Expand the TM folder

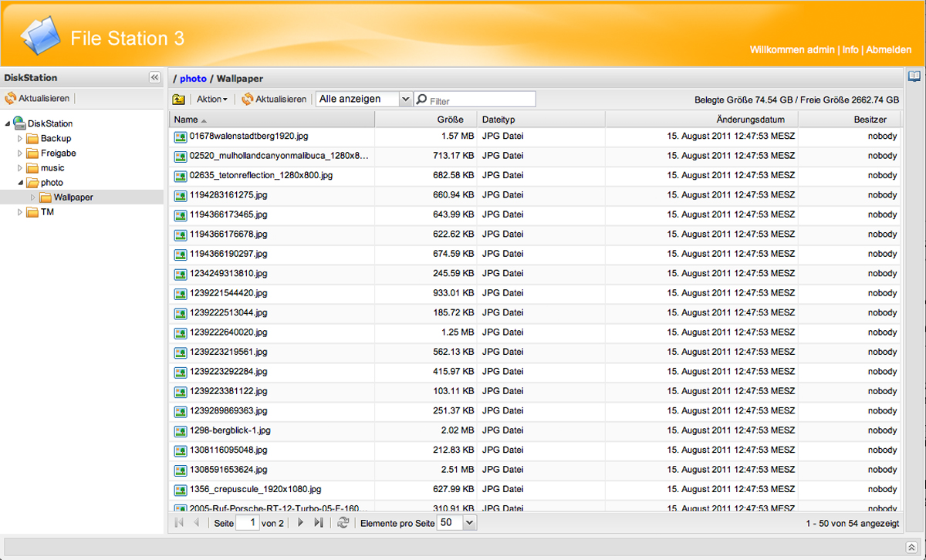[21, 212]
